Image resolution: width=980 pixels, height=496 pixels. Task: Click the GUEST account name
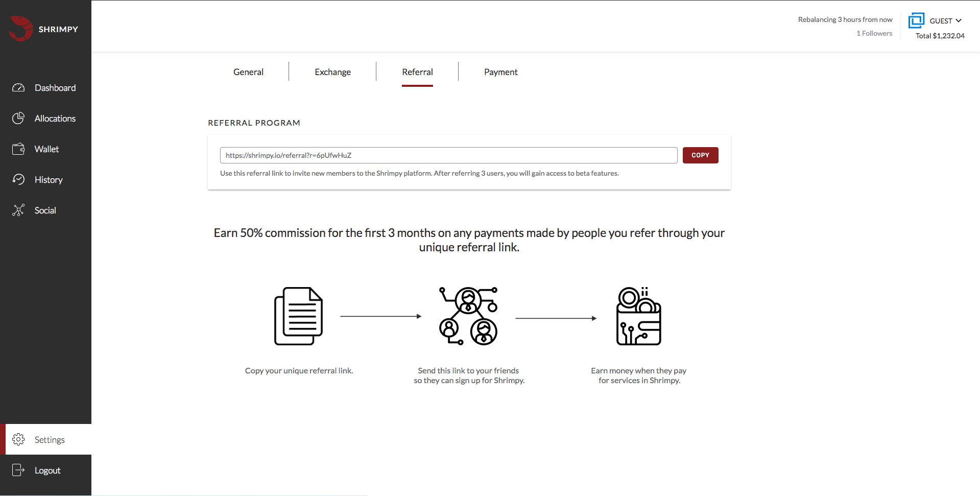pos(941,21)
